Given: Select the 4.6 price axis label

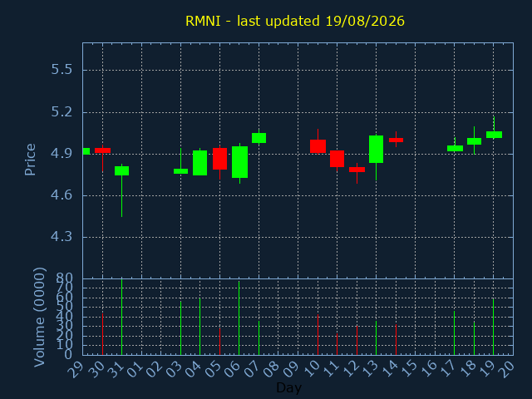Looking at the screenshot, I should [62, 195].
